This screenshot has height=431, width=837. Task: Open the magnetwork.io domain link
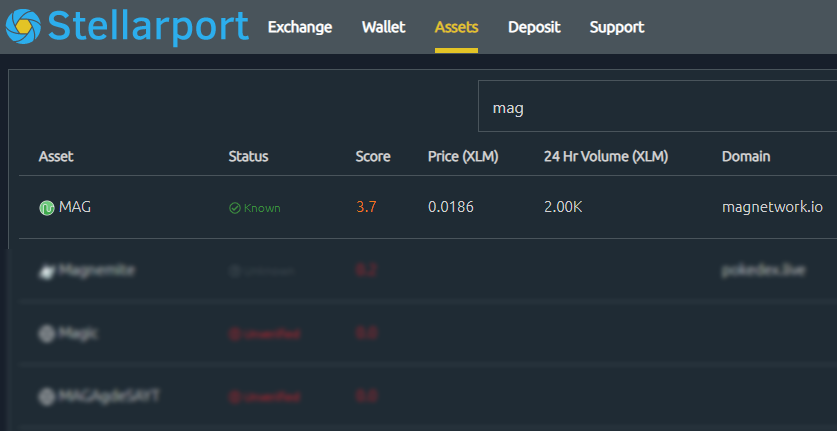[772, 207]
